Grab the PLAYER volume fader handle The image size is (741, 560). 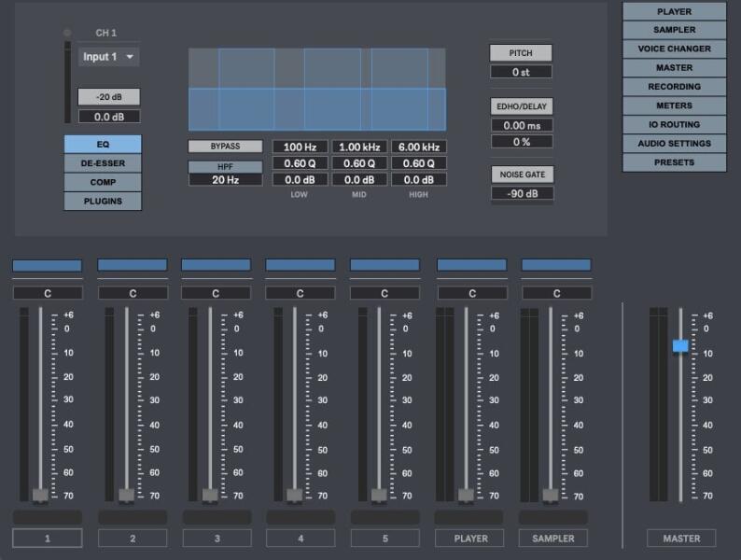pyautogui.click(x=466, y=496)
